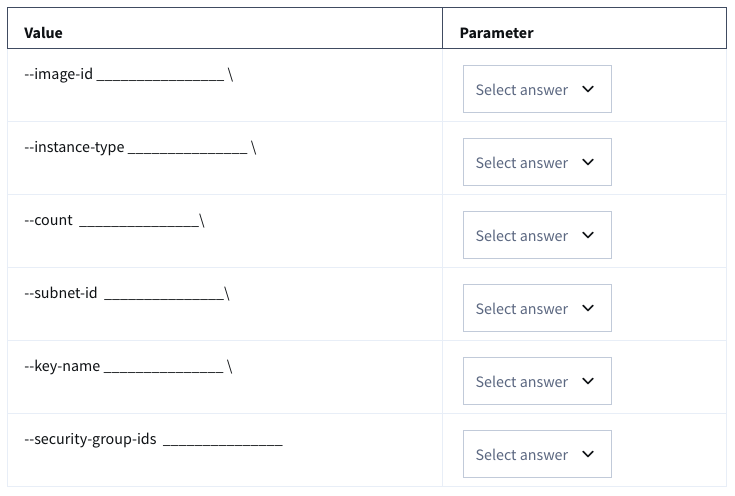Open the --image-id answer dropdown

536,90
